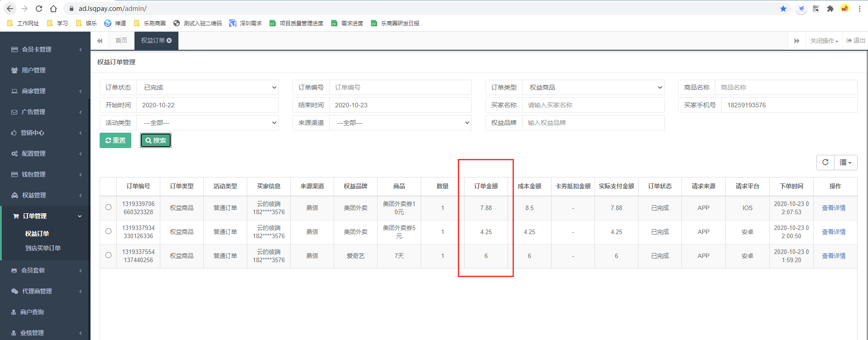The width and height of the screenshot is (868, 340).
Task: Click the 商品名称 input field
Action: [786, 87]
